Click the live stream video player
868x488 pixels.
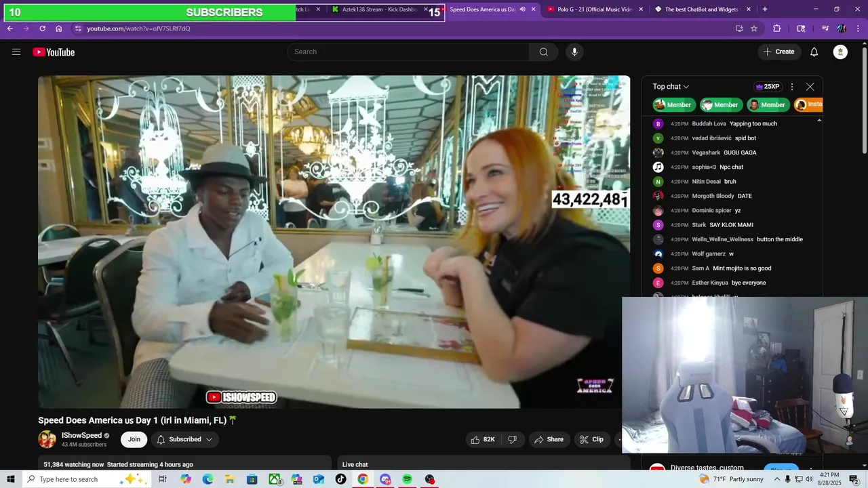[334, 241]
